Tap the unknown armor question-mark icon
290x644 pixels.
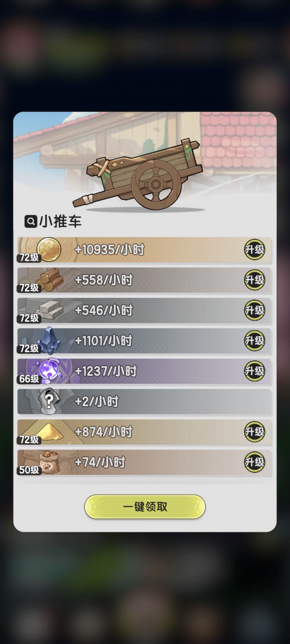pyautogui.click(x=49, y=401)
